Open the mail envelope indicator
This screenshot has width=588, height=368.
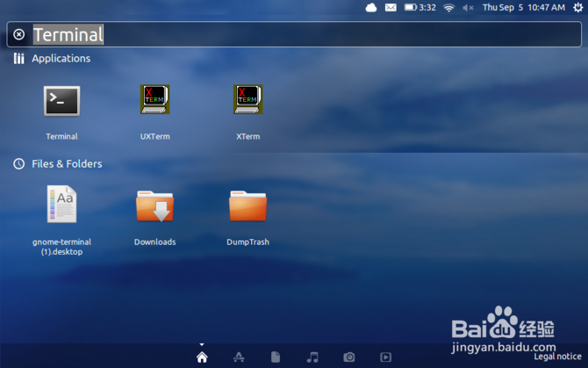pos(391,8)
